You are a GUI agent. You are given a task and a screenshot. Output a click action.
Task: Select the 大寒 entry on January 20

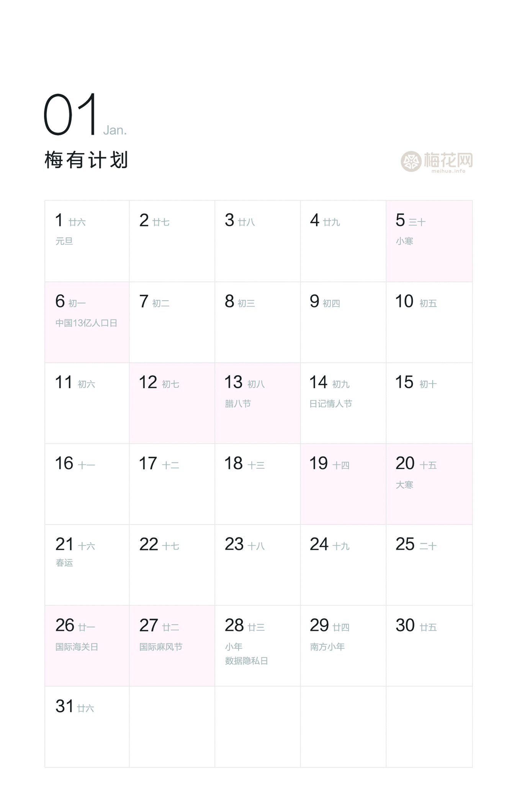tap(404, 485)
